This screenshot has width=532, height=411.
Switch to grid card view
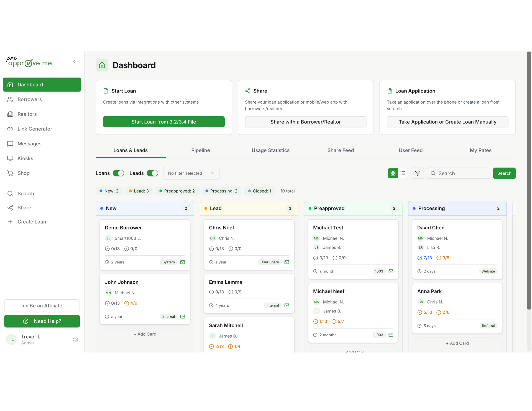point(393,173)
